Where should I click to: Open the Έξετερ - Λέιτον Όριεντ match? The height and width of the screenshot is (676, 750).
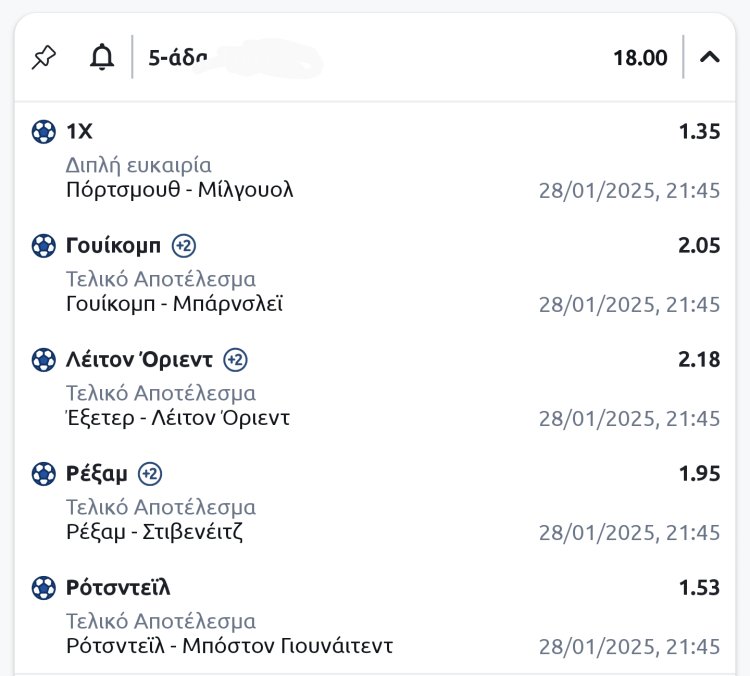pos(178,417)
